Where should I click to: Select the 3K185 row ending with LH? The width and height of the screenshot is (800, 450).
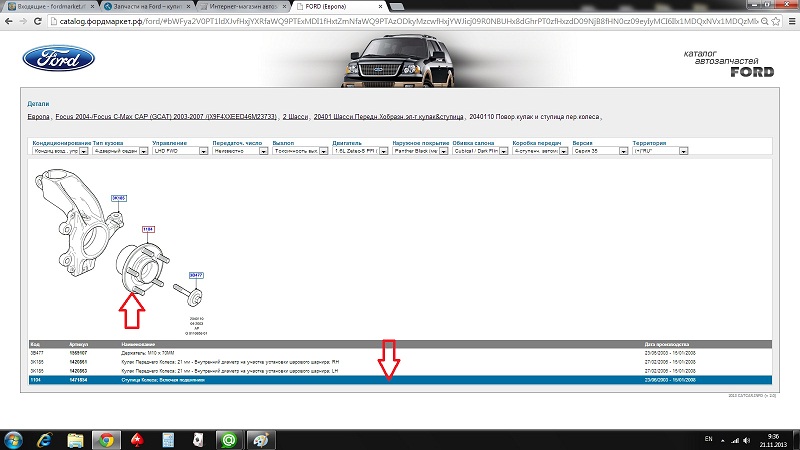[x=401, y=371]
